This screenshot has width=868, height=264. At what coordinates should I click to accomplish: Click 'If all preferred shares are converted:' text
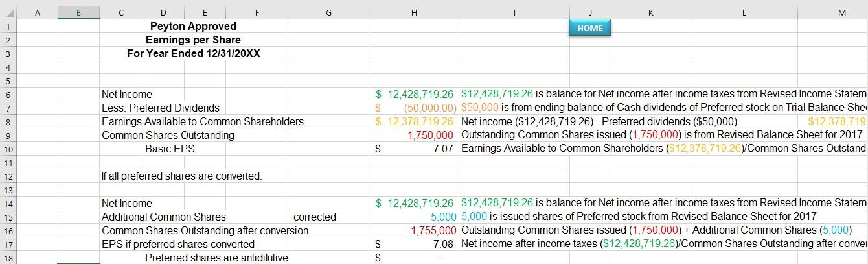coord(181,176)
